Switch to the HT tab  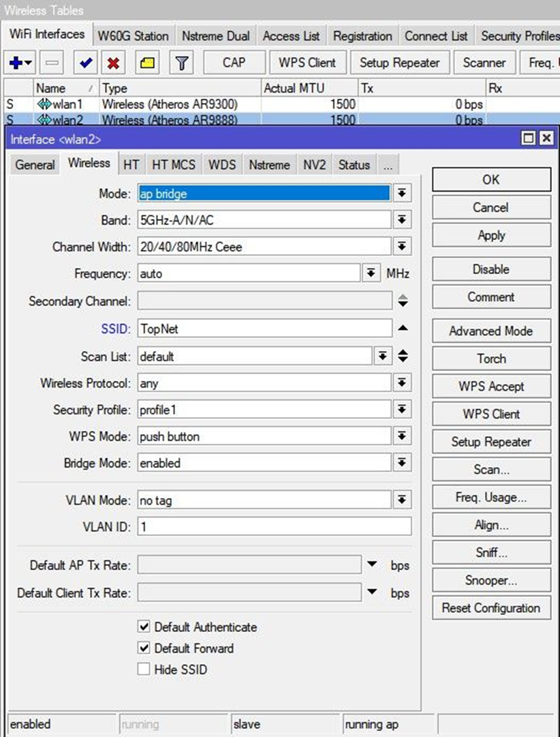coord(131,164)
